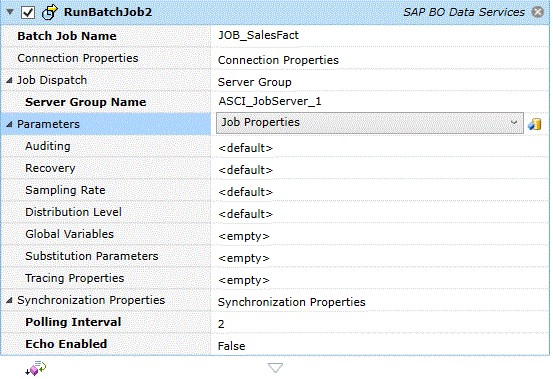The image size is (553, 379).
Task: Collapse the Job Dispatch section
Action: (10, 81)
